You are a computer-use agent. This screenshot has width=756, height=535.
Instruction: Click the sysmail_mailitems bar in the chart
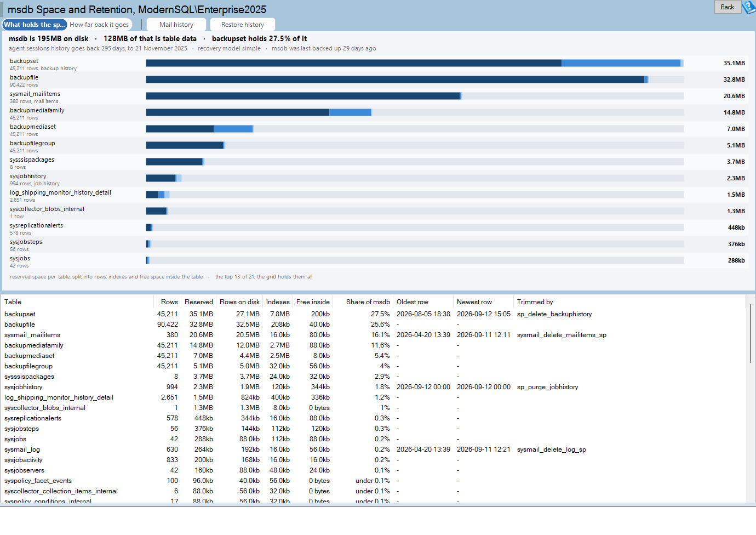(x=303, y=96)
